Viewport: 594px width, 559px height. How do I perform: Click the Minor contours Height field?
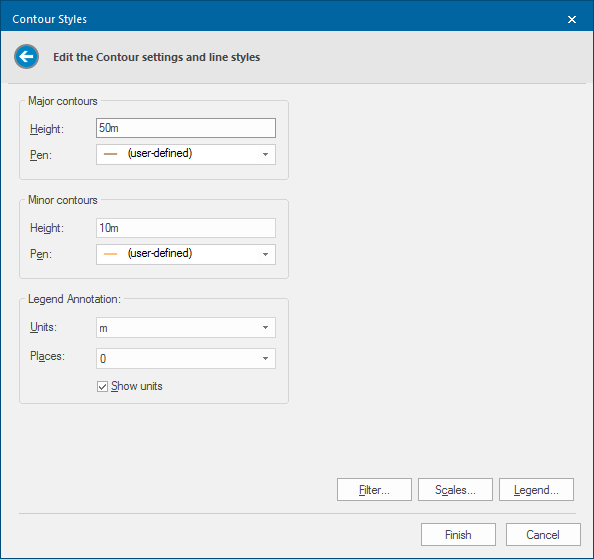coord(186,228)
